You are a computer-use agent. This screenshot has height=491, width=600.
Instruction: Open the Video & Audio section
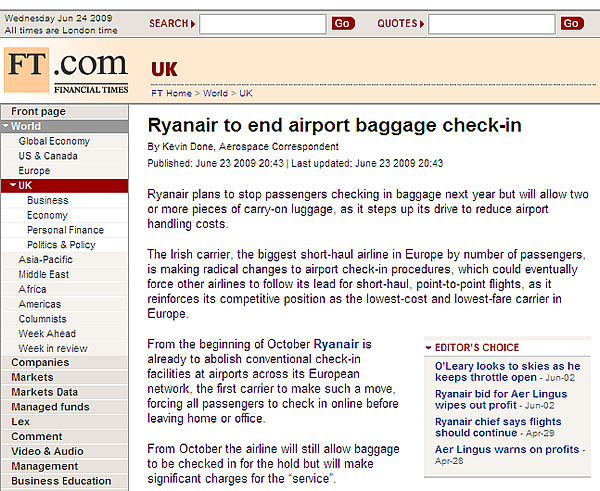coord(47,451)
